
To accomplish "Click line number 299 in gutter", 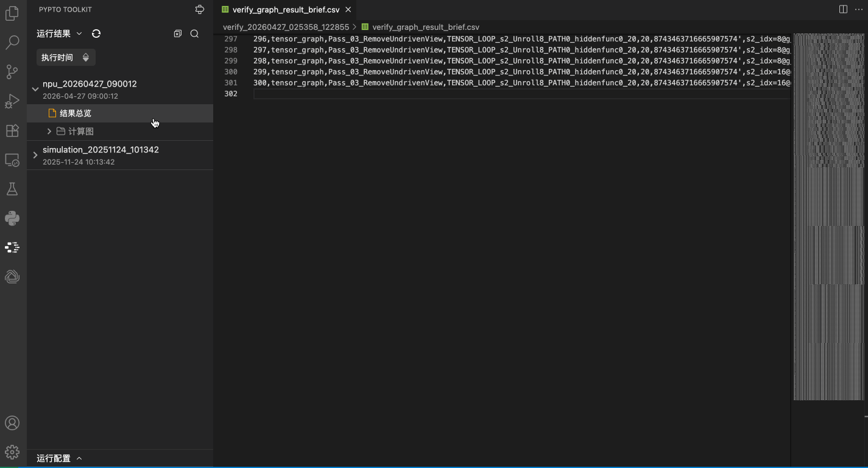I will coord(231,61).
